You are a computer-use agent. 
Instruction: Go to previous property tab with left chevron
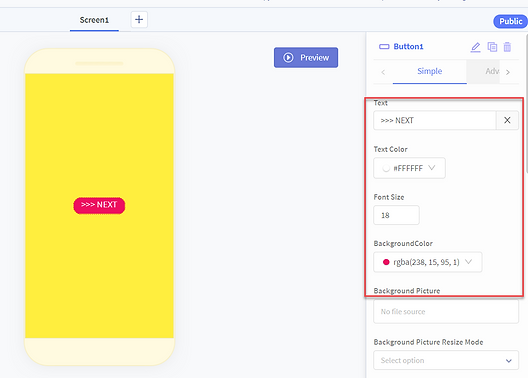383,72
